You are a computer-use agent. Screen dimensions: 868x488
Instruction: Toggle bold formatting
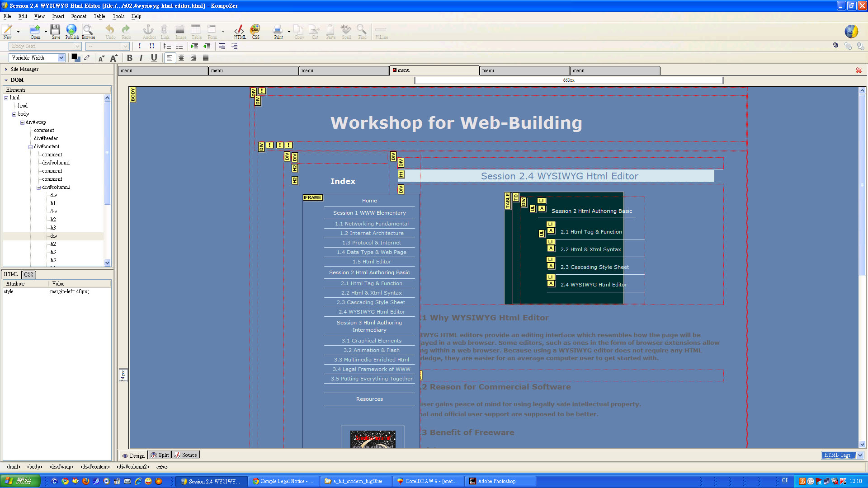pyautogui.click(x=130, y=58)
